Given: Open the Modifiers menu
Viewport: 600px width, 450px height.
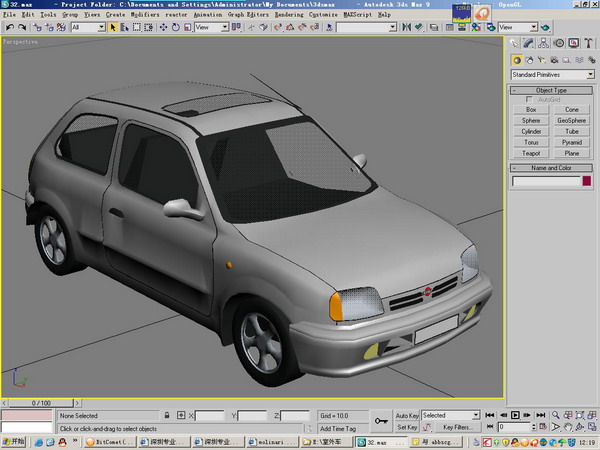Looking at the screenshot, I should point(144,15).
